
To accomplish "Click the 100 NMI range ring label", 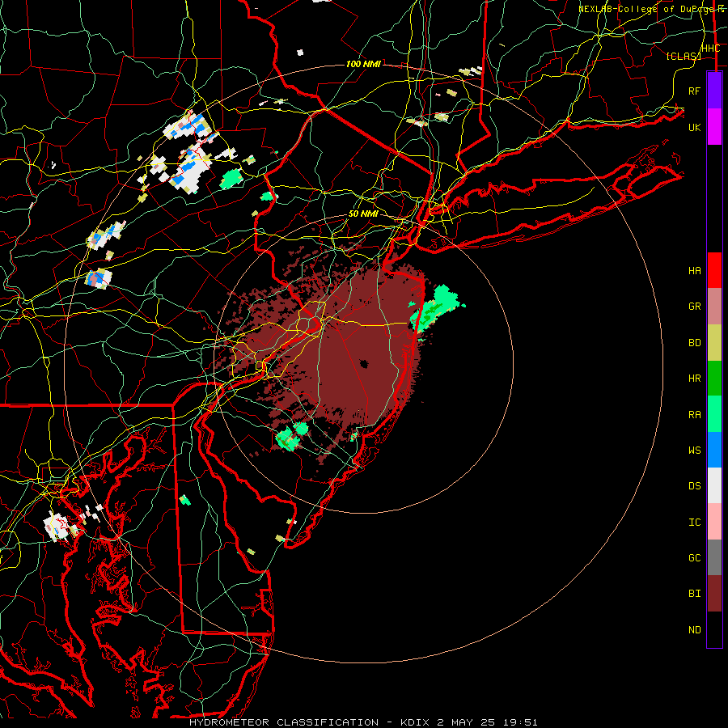I will pyautogui.click(x=363, y=64).
